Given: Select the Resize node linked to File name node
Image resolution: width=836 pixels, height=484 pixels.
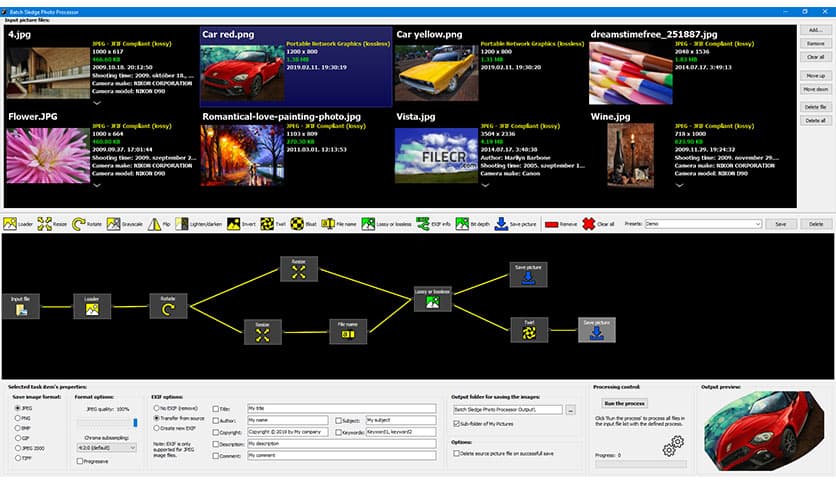Looking at the screenshot, I should pyautogui.click(x=262, y=332).
